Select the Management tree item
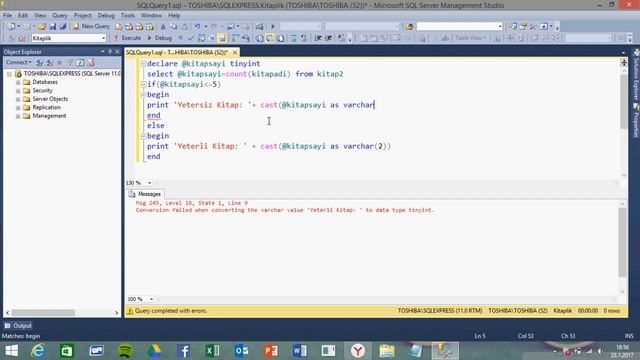Screen dimensions: 640x360 (x=49, y=116)
